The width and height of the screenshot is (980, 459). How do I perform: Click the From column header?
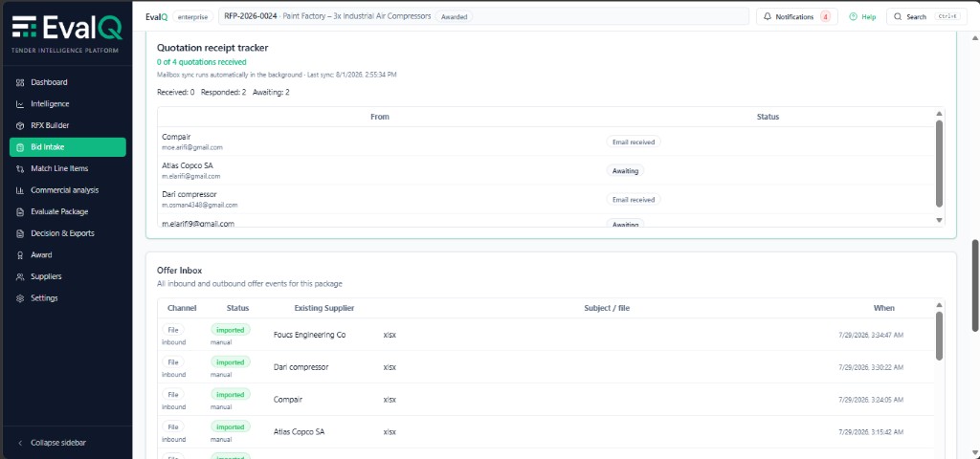[379, 117]
